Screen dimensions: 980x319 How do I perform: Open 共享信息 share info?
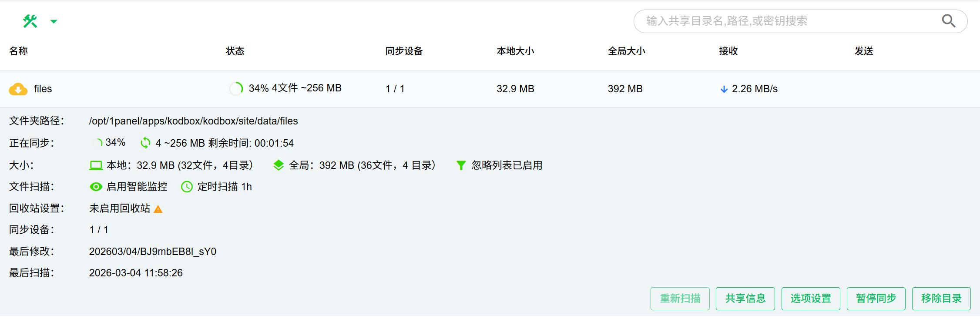coord(745,299)
